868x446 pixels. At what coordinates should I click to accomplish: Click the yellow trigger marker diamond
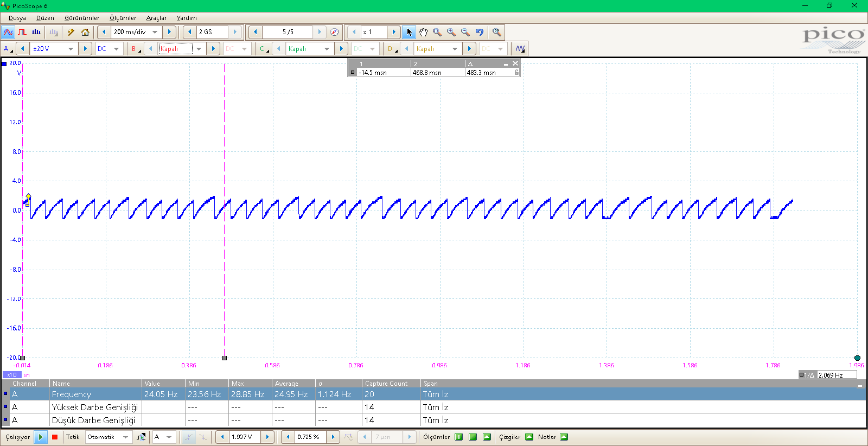(28, 197)
